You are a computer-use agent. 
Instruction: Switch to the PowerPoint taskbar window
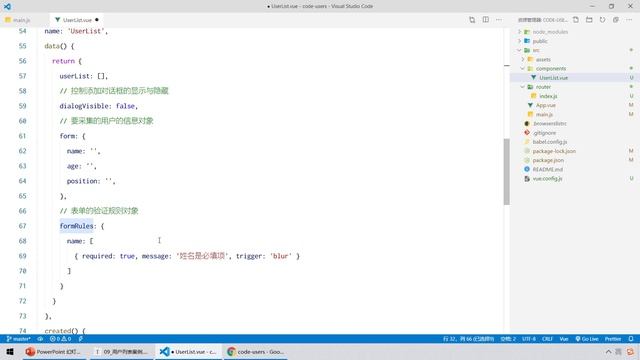pos(53,351)
